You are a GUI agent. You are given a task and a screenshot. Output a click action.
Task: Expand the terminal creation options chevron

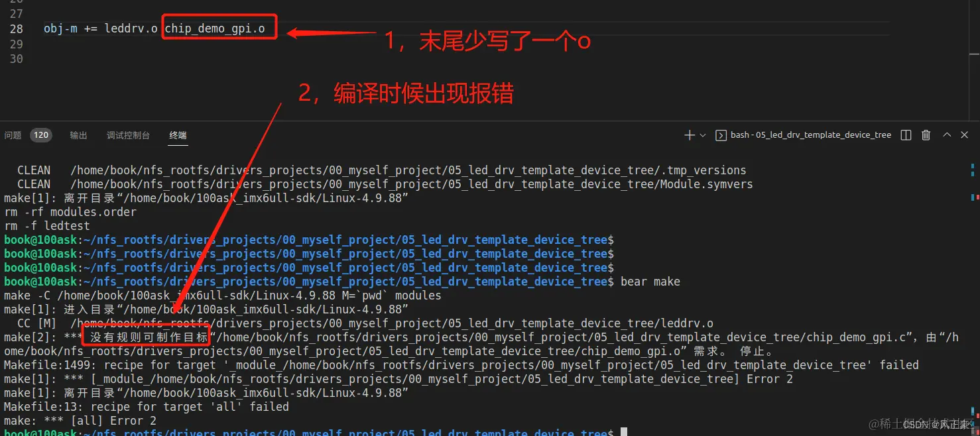[x=702, y=135]
